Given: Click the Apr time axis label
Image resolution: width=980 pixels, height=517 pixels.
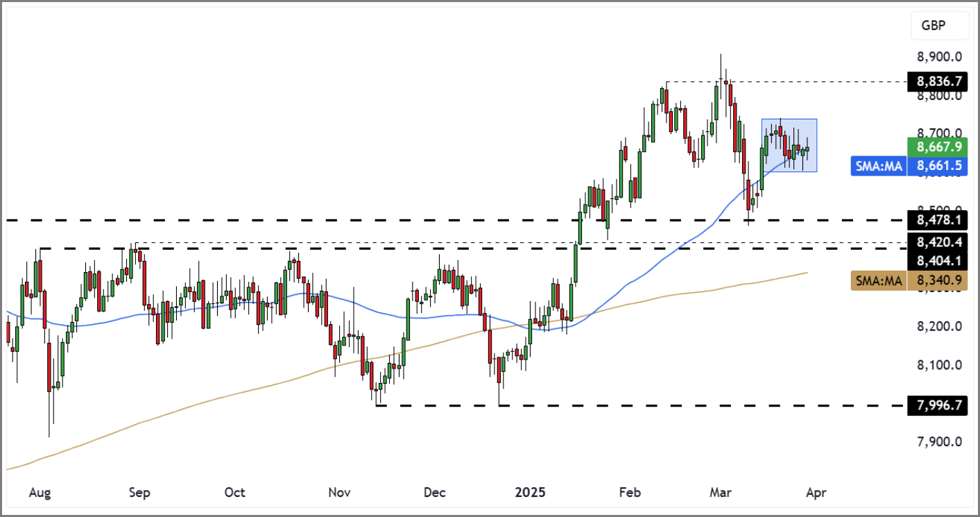Looking at the screenshot, I should 817,493.
